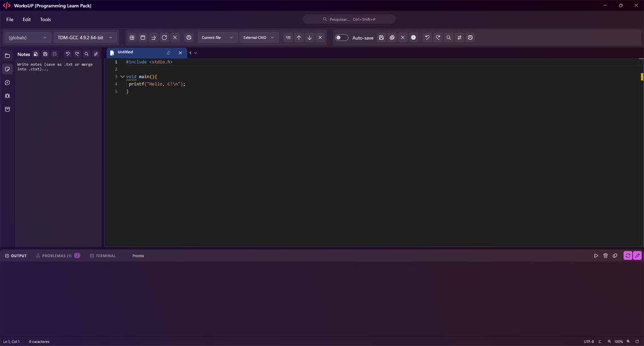
Task: Click the grid compile icon in the toolbar
Action: click(132, 38)
